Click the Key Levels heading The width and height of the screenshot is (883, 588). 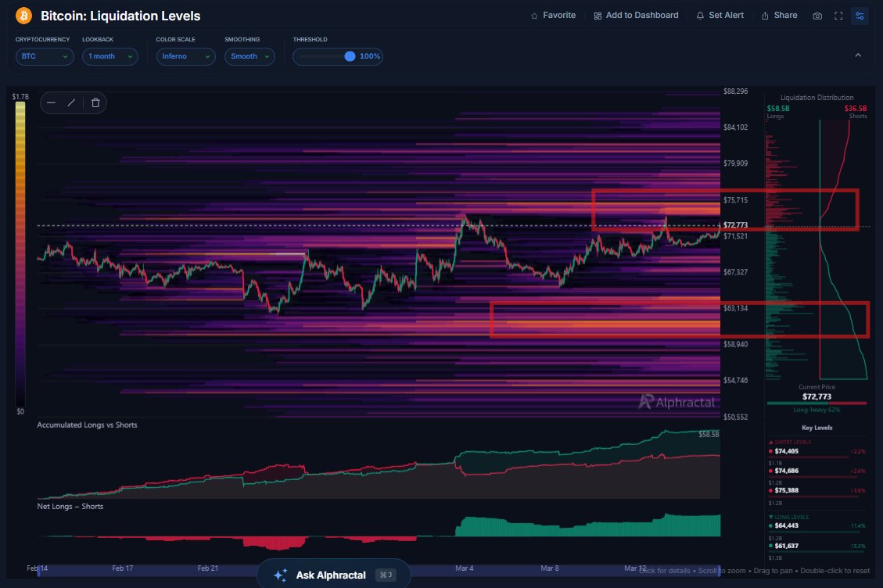click(x=817, y=428)
